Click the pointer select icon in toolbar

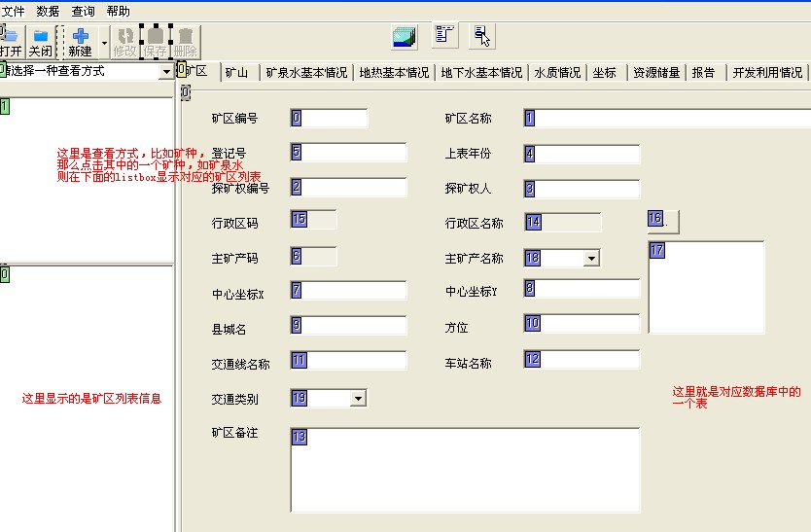[x=482, y=36]
